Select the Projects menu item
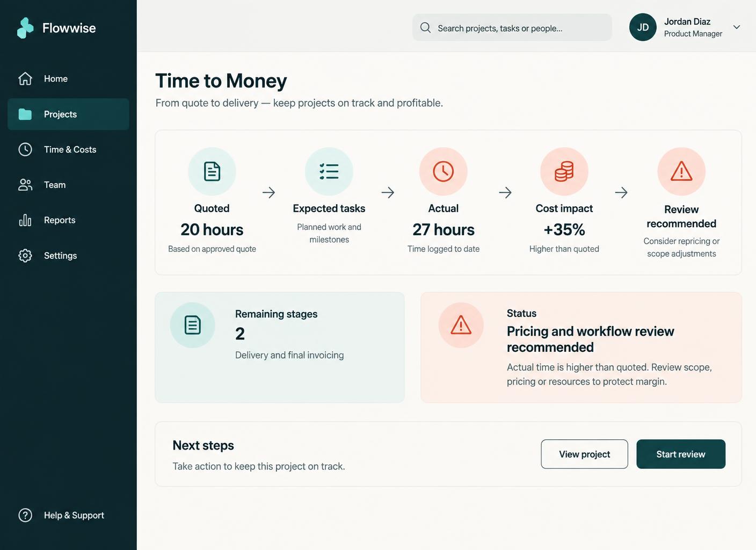 pyautogui.click(x=68, y=114)
